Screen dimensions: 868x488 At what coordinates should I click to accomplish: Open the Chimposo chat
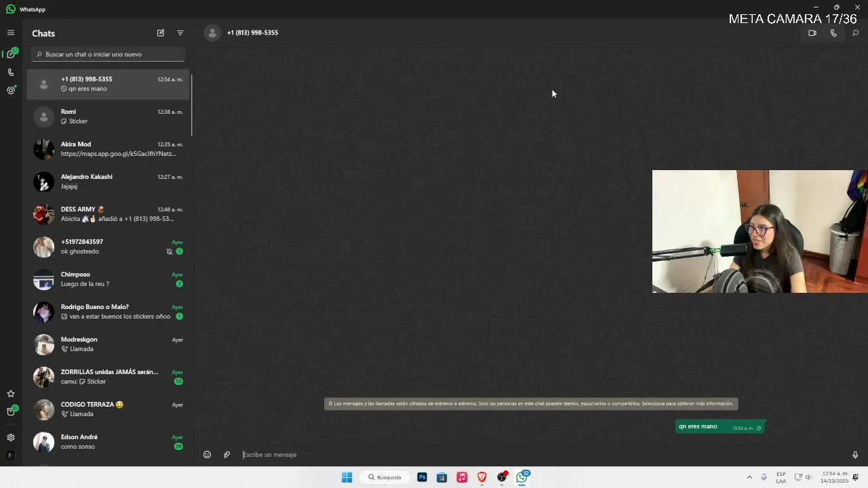[x=108, y=279]
